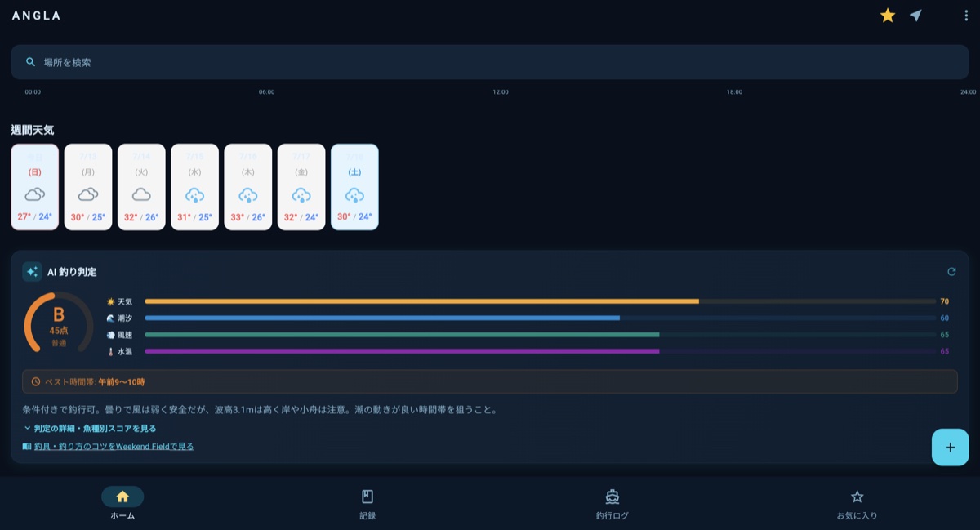
Task: Click the 18:00 timeline marker
Action: point(735,92)
